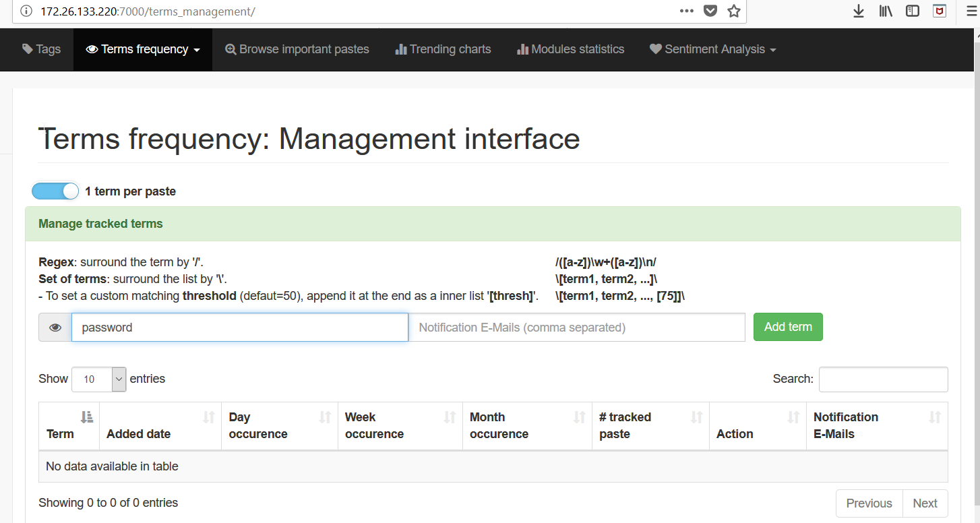980x523 pixels.
Task: Click the uBlock Origin shield icon
Action: click(939, 11)
